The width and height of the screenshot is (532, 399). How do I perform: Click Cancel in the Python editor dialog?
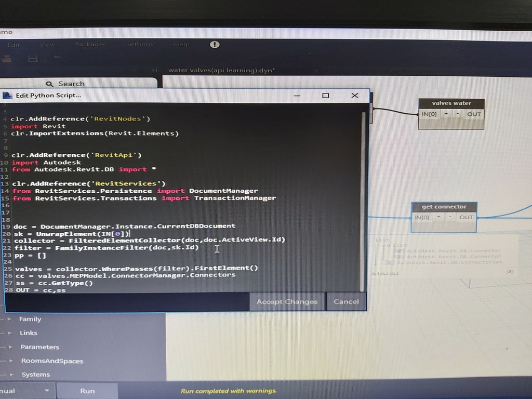click(346, 301)
